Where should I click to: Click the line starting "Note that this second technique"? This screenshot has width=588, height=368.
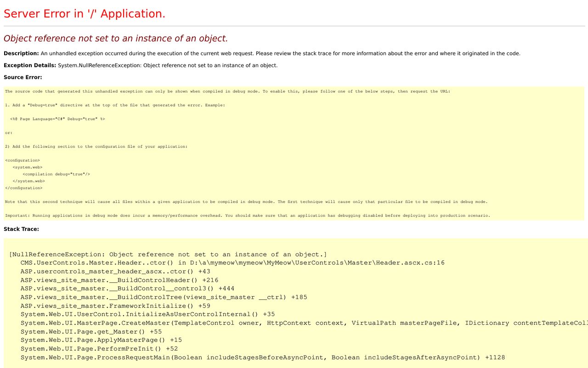pyautogui.click(x=246, y=202)
